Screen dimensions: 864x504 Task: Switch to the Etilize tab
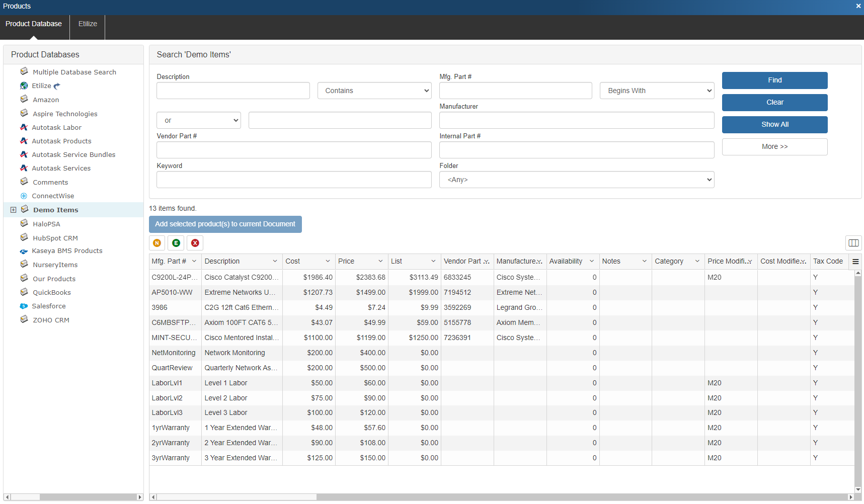point(88,24)
